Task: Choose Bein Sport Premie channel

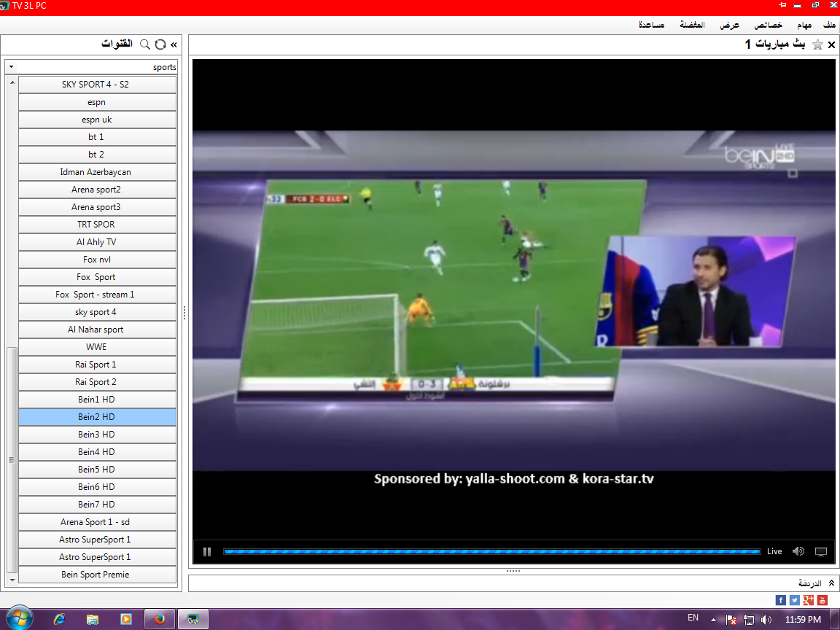Action: (x=97, y=575)
